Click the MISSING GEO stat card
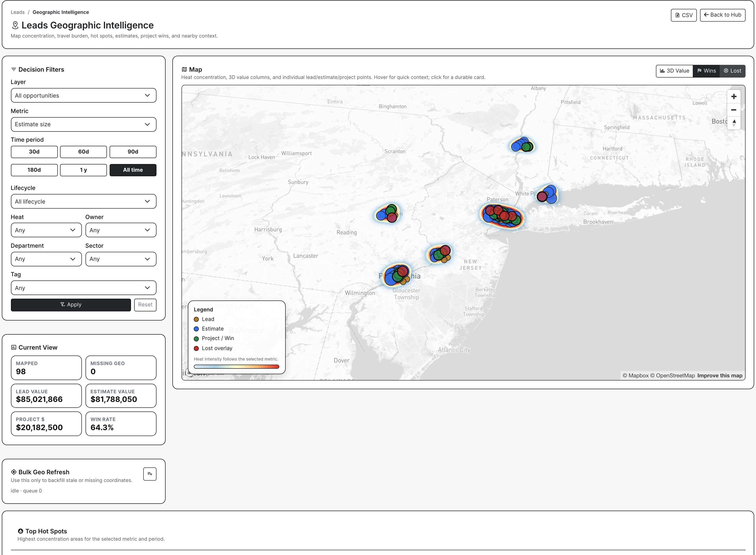The width and height of the screenshot is (756, 555). click(x=121, y=368)
